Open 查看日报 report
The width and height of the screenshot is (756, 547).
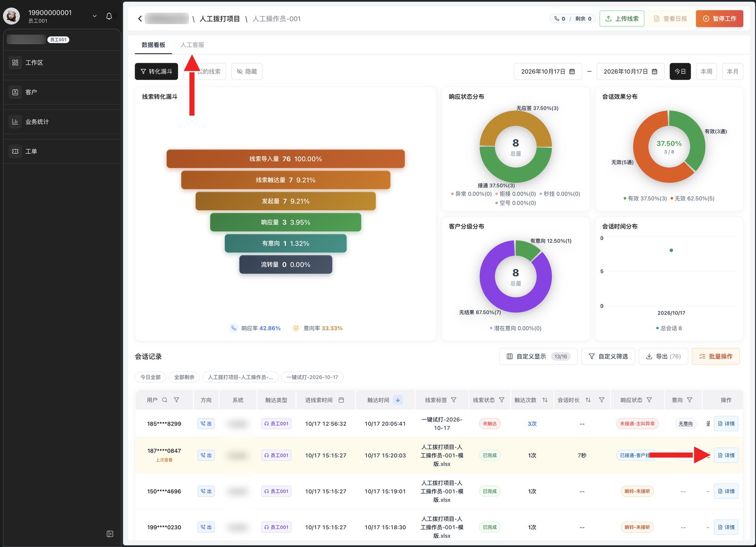(x=670, y=18)
